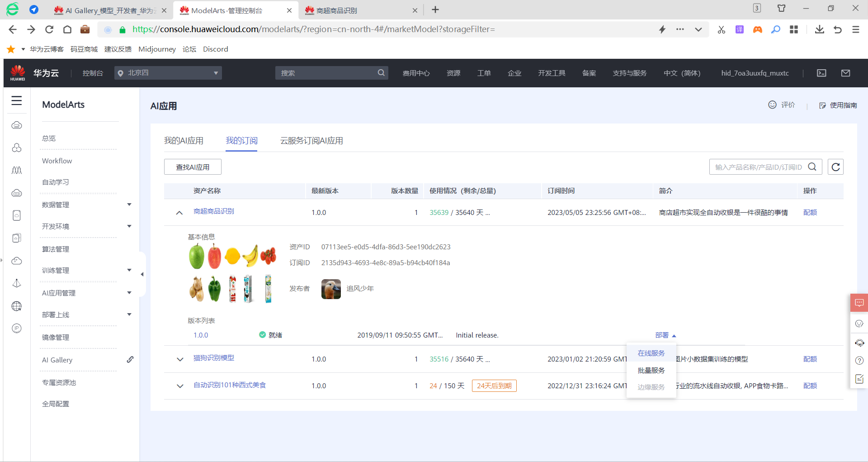Open the customer service headset floating icon
Screen dimensions: 868x462
[859, 343]
